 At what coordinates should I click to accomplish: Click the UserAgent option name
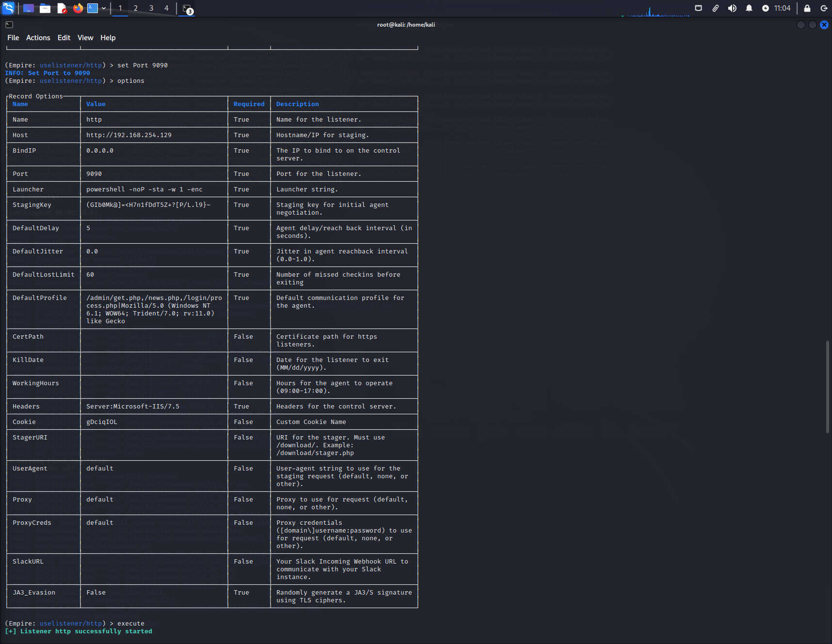30,469
